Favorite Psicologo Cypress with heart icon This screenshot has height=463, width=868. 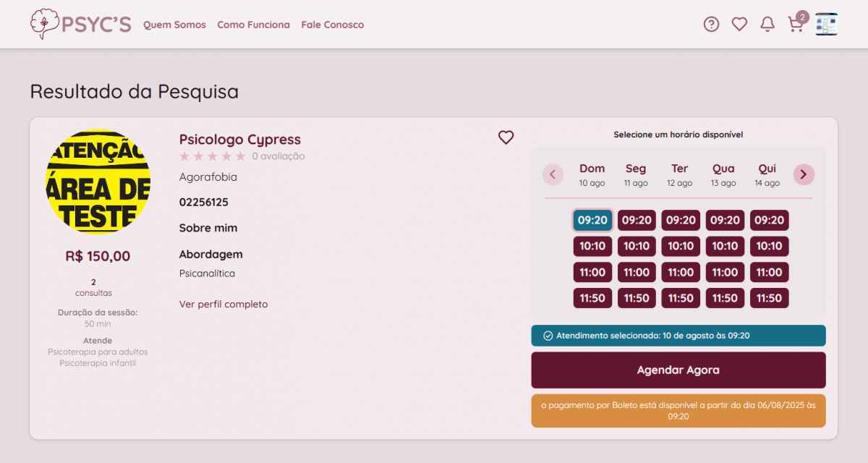(x=506, y=137)
